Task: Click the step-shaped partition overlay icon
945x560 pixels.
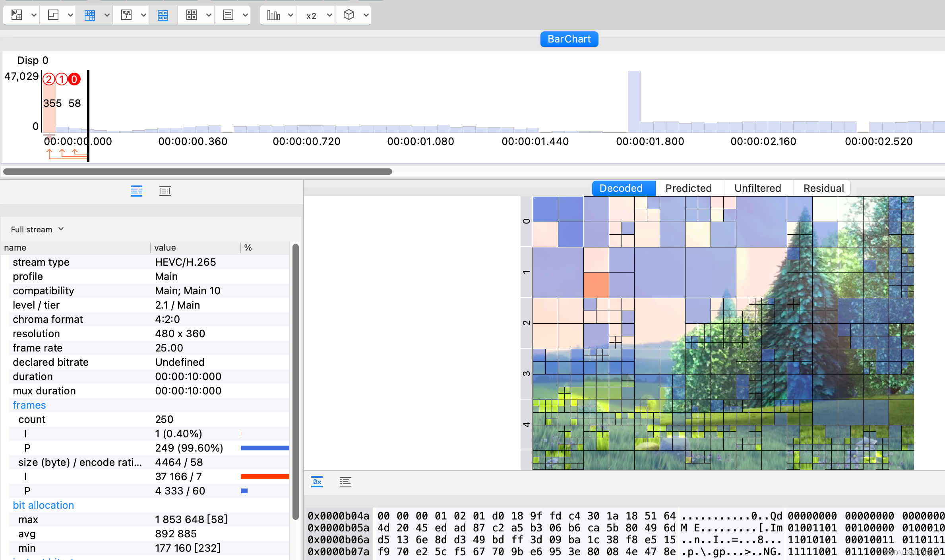Action: [53, 15]
